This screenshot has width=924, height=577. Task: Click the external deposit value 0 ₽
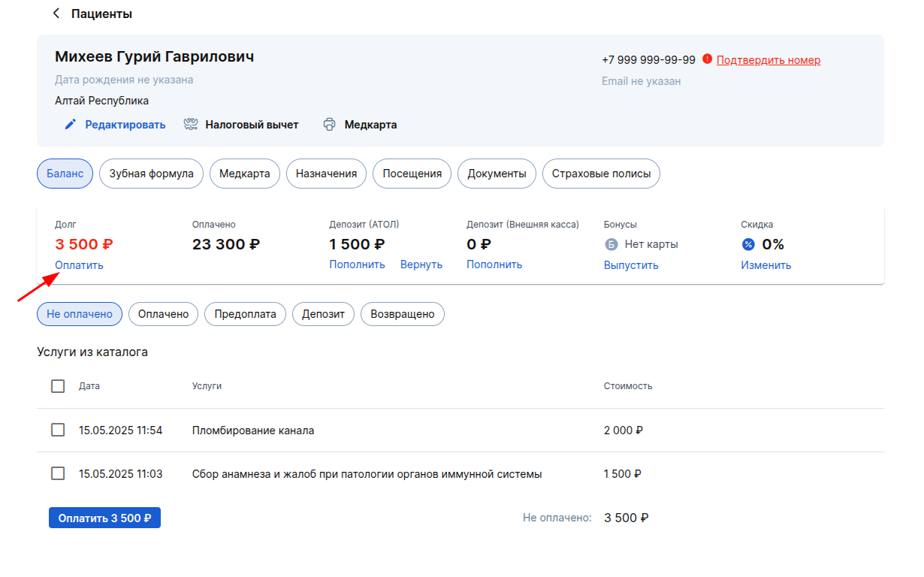coord(479,244)
